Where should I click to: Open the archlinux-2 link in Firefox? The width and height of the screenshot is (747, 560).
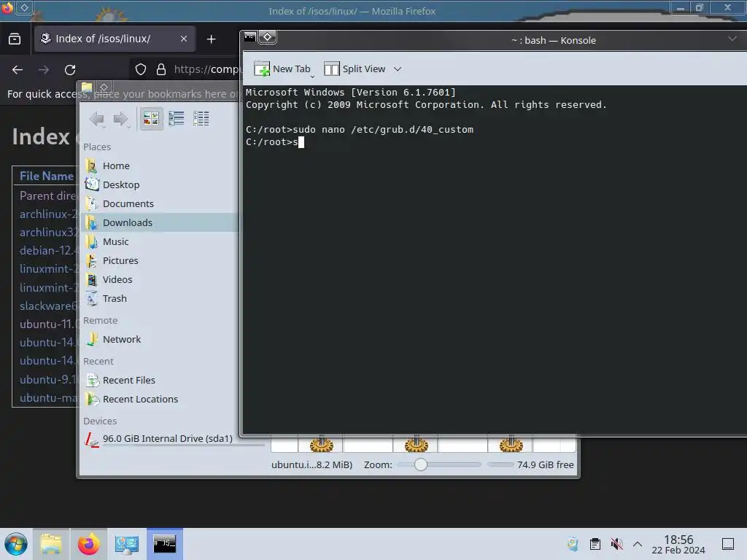point(47,214)
